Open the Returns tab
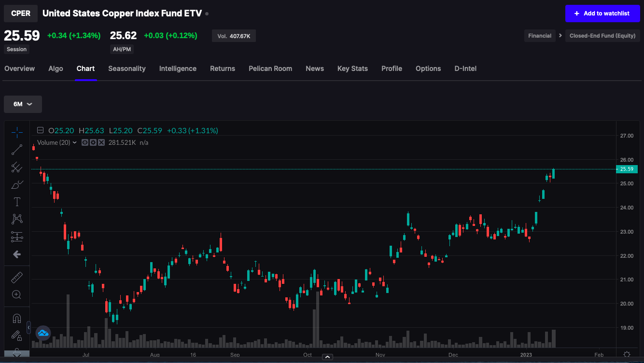The height and width of the screenshot is (363, 644). pyautogui.click(x=223, y=69)
